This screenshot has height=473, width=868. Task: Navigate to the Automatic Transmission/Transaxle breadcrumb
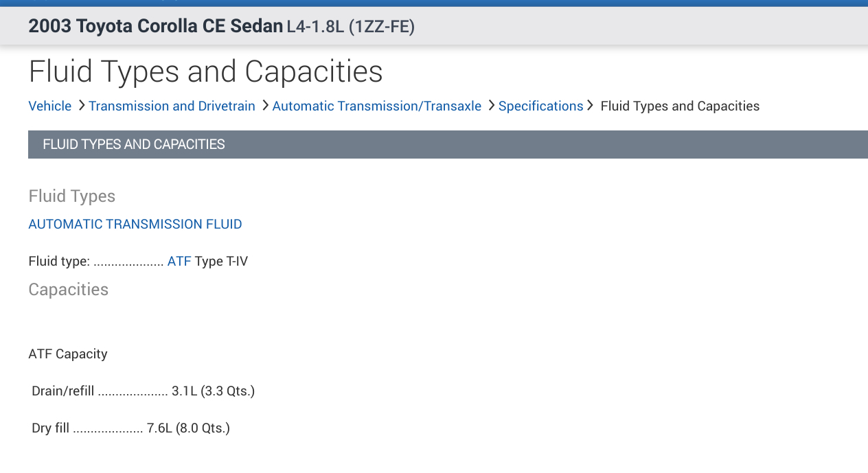[x=377, y=106]
